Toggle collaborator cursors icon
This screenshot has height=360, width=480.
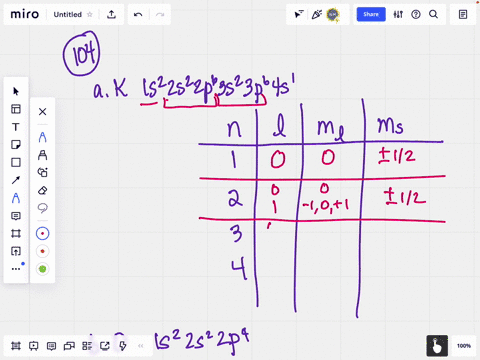pyautogui.click(x=299, y=14)
